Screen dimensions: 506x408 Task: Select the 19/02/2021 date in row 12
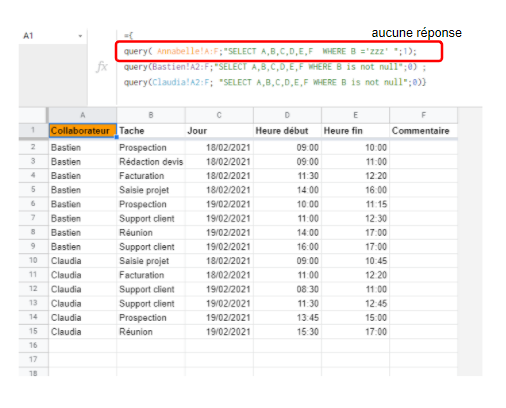pos(219,289)
